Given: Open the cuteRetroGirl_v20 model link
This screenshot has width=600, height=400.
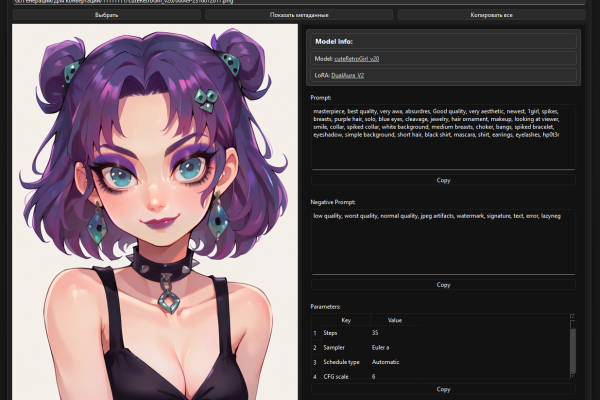Looking at the screenshot, I should (x=356, y=59).
